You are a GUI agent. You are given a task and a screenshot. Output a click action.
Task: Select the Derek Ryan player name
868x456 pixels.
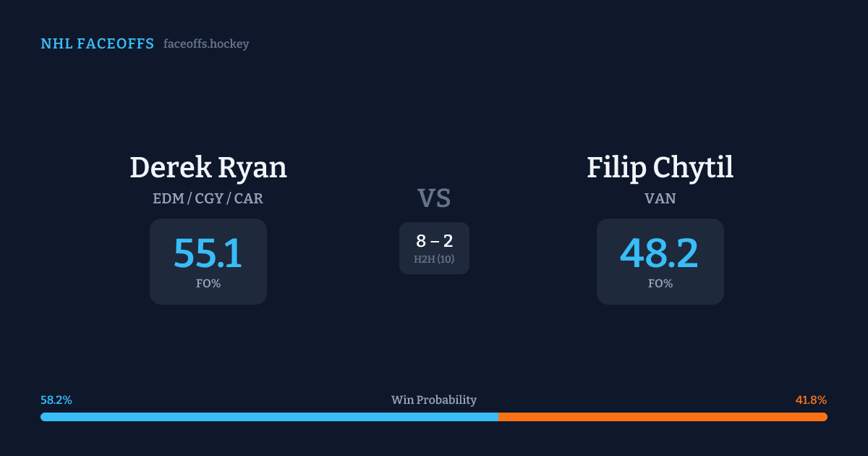pyautogui.click(x=208, y=167)
